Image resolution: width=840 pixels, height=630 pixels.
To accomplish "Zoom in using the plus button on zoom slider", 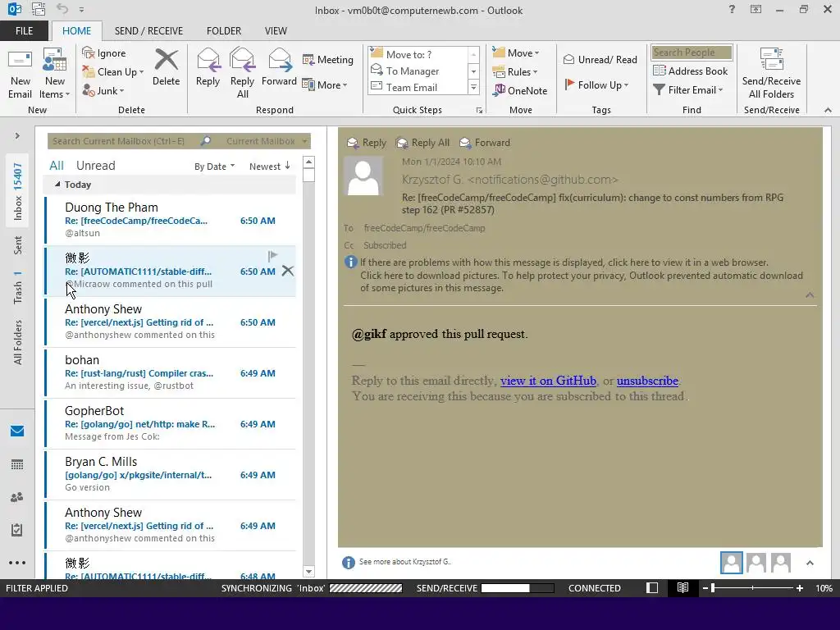I will tap(799, 588).
